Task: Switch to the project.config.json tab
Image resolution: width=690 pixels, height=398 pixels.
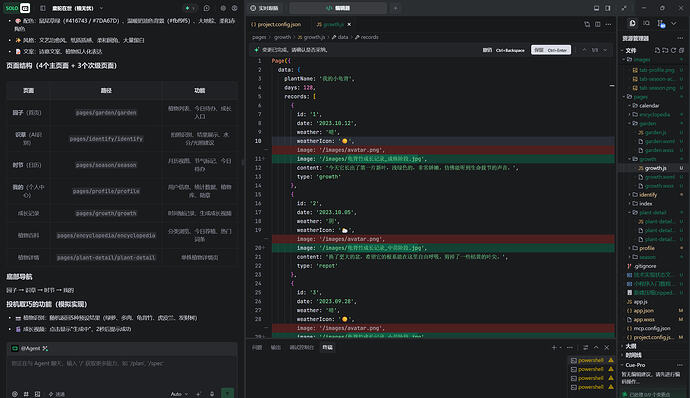Action: pyautogui.click(x=276, y=24)
